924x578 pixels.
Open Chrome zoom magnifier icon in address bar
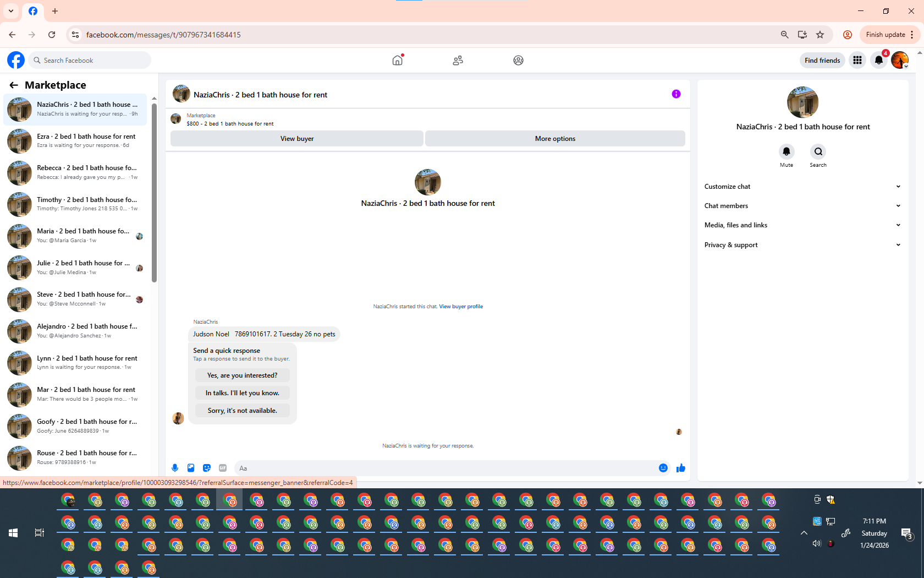tap(785, 35)
